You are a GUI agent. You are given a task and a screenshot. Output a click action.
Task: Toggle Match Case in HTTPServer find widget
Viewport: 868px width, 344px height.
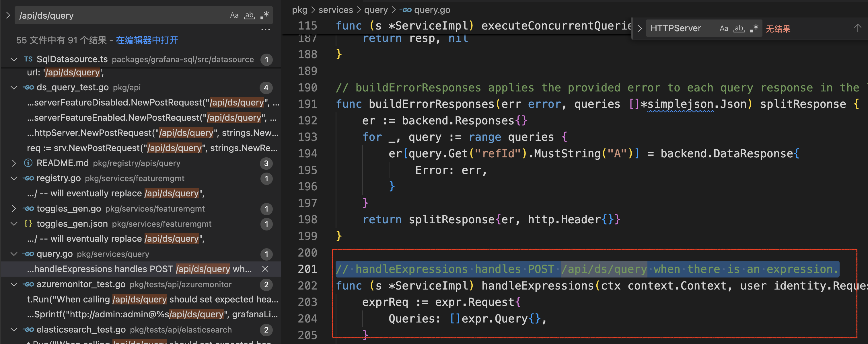[x=723, y=29]
